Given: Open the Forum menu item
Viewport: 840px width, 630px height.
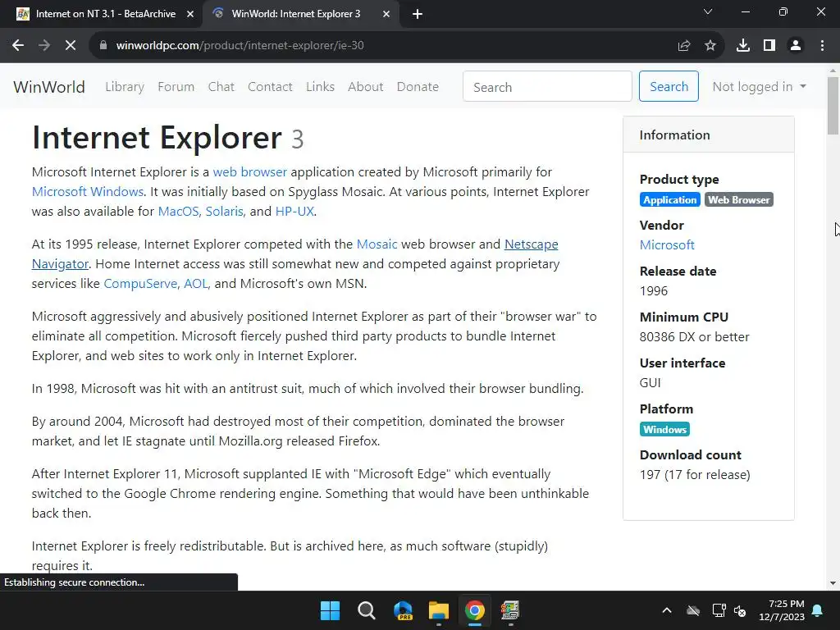Looking at the screenshot, I should [176, 87].
